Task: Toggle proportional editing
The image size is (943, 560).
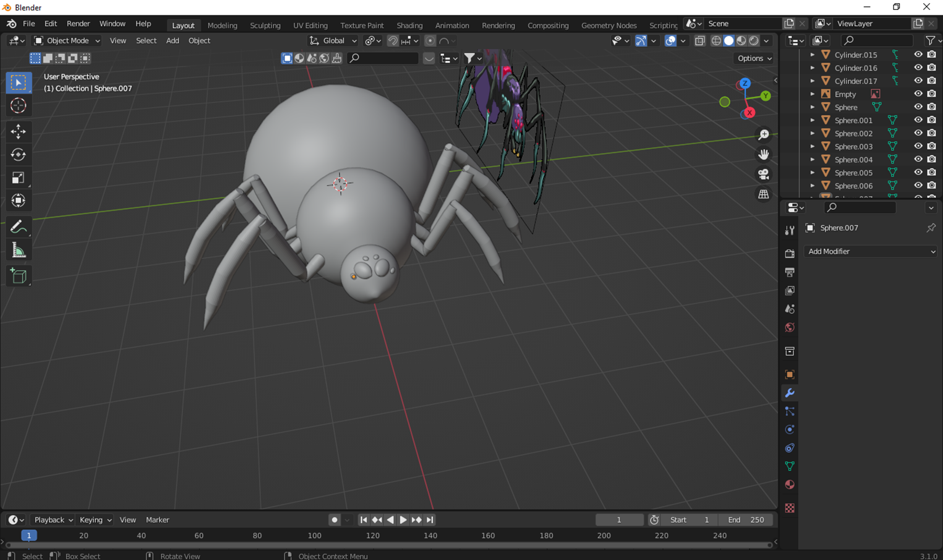Action: pyautogui.click(x=430, y=41)
